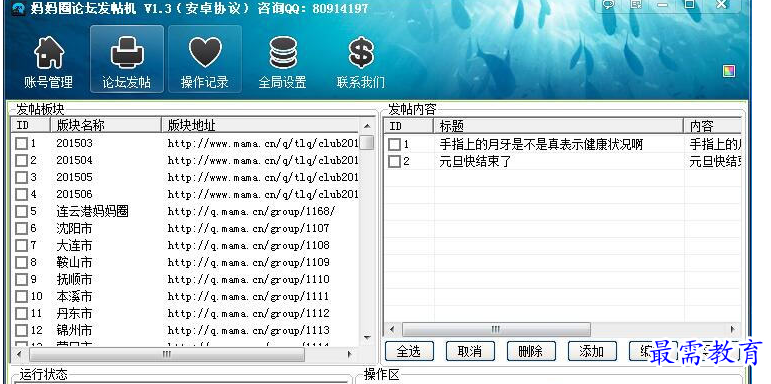This screenshot has width=771, height=384.
Task: Open 联系我们 dollar sign icon
Action: (361, 61)
